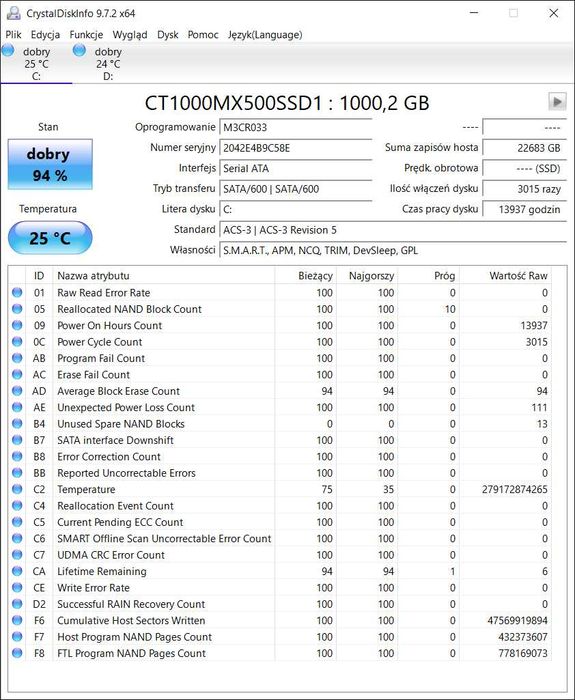Select raw value 778169073
Viewport: 575px width, 700px height.
coord(523,653)
